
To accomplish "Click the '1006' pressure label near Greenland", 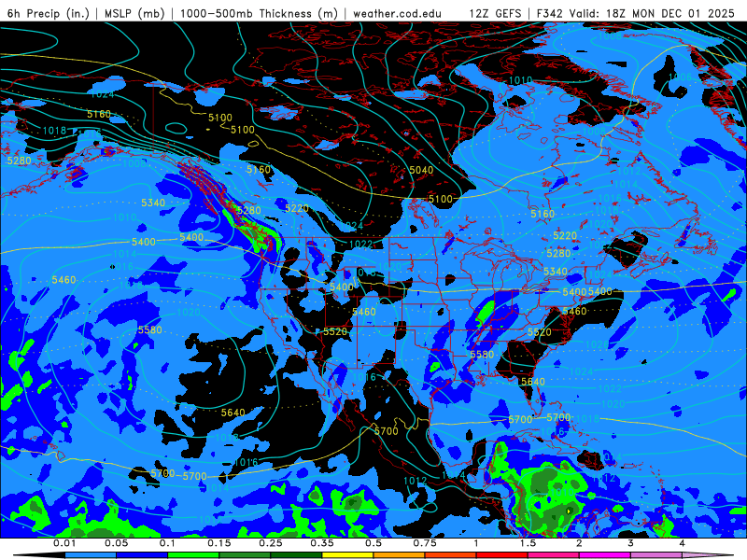I will coord(680,77).
